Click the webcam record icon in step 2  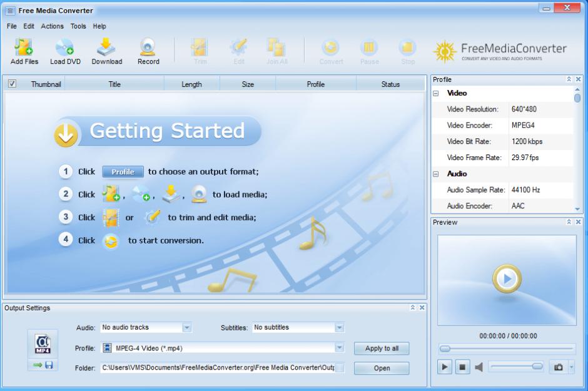199,194
